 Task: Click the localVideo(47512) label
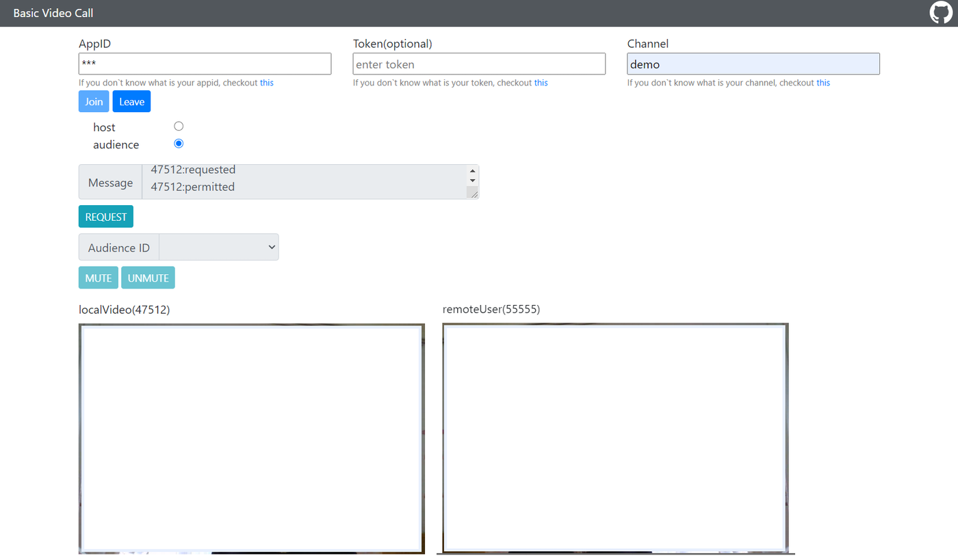pos(125,310)
